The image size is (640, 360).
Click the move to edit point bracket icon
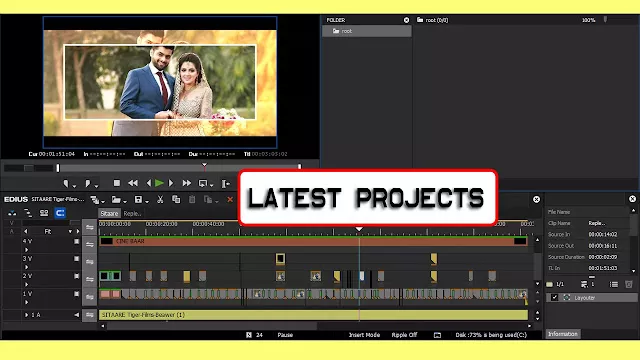[x=225, y=184]
